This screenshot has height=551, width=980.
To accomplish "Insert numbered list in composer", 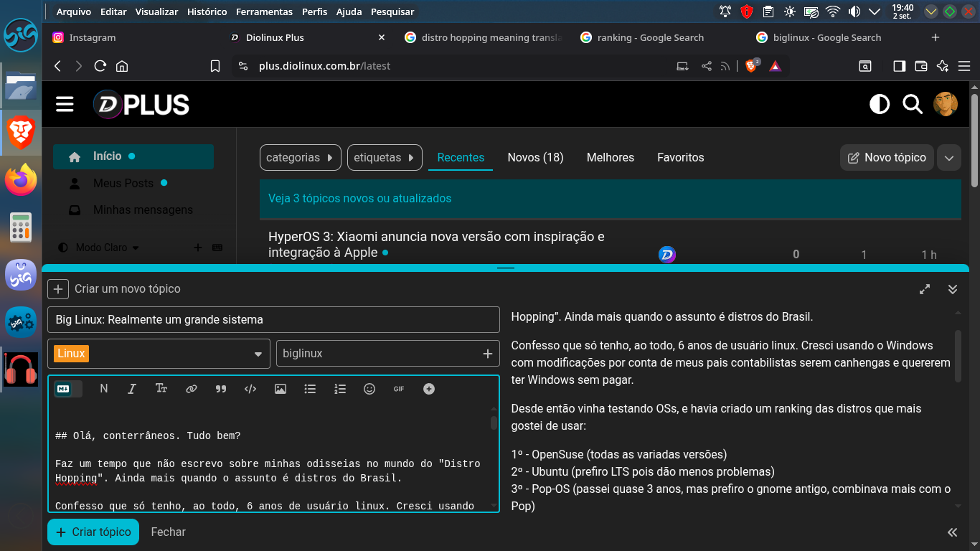I will [340, 389].
